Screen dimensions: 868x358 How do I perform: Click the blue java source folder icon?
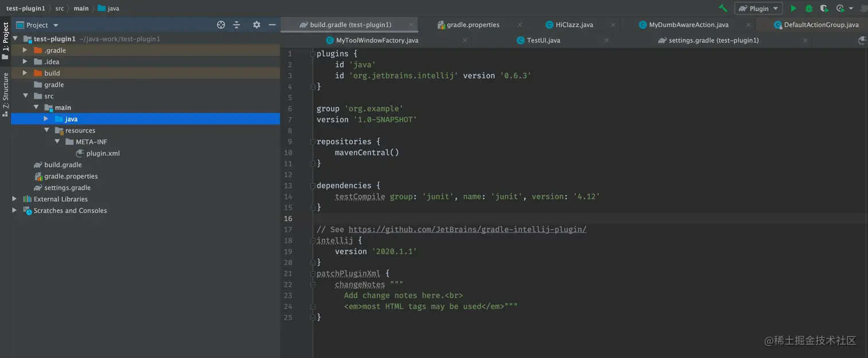tap(59, 119)
